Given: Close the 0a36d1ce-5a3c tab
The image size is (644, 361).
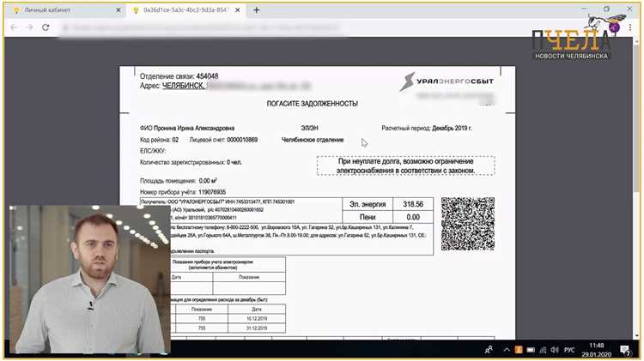Looking at the screenshot, I should click(237, 10).
